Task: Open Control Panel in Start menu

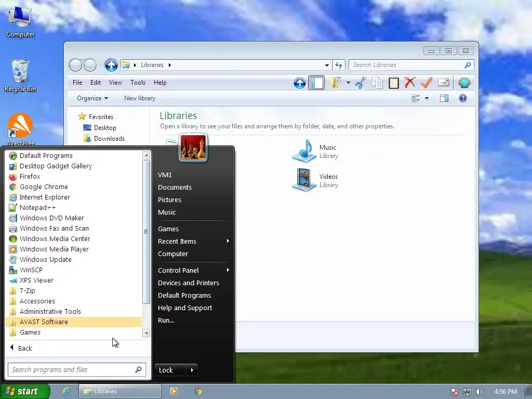Action: (x=178, y=270)
